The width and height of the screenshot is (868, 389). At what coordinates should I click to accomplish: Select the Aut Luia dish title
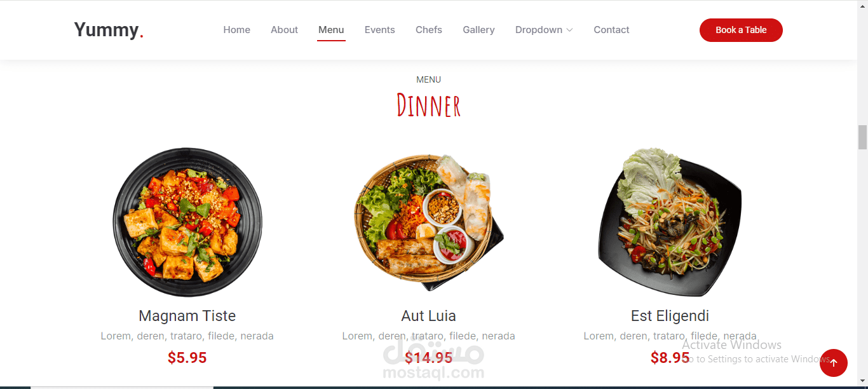(x=429, y=316)
